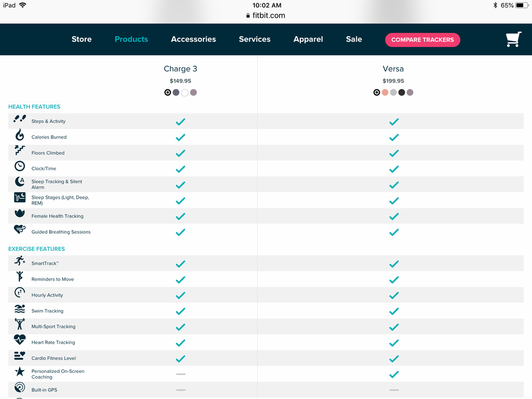Select Versa peach color swatch
532x399 pixels.
tap(384, 92)
